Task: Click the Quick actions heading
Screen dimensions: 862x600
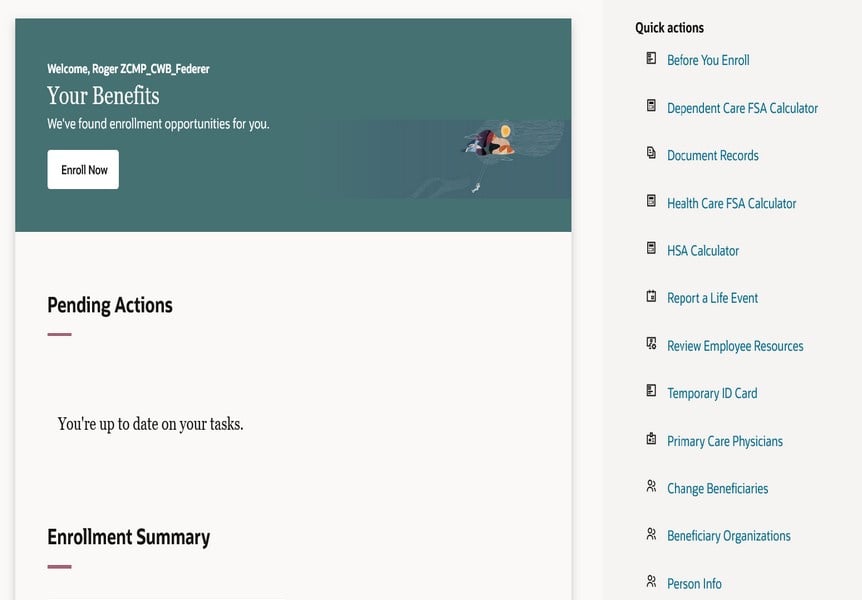Action: (x=669, y=27)
